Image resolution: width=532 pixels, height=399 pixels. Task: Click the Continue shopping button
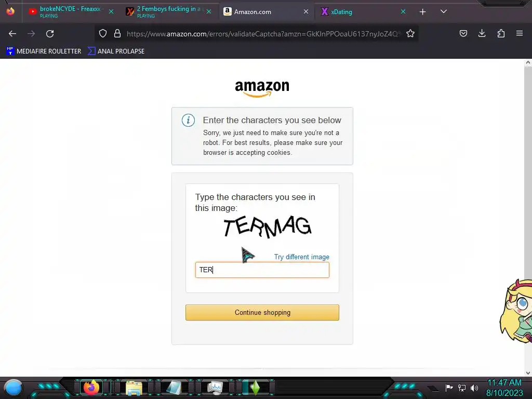tap(262, 312)
